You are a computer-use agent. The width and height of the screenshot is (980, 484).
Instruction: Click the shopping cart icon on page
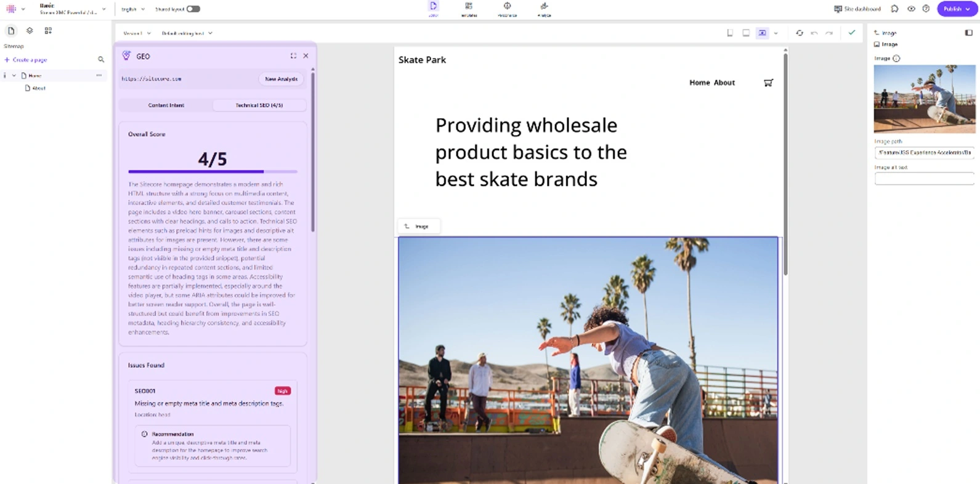[768, 83]
